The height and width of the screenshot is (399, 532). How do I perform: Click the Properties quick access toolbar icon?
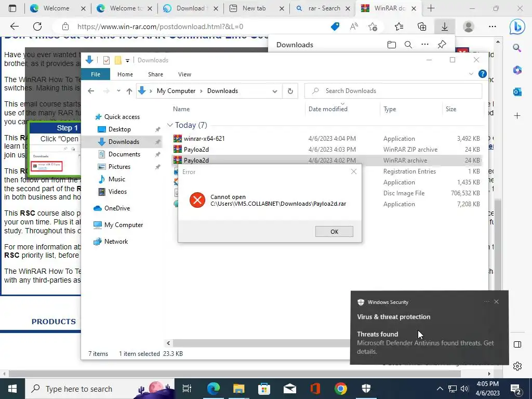pyautogui.click(x=106, y=60)
